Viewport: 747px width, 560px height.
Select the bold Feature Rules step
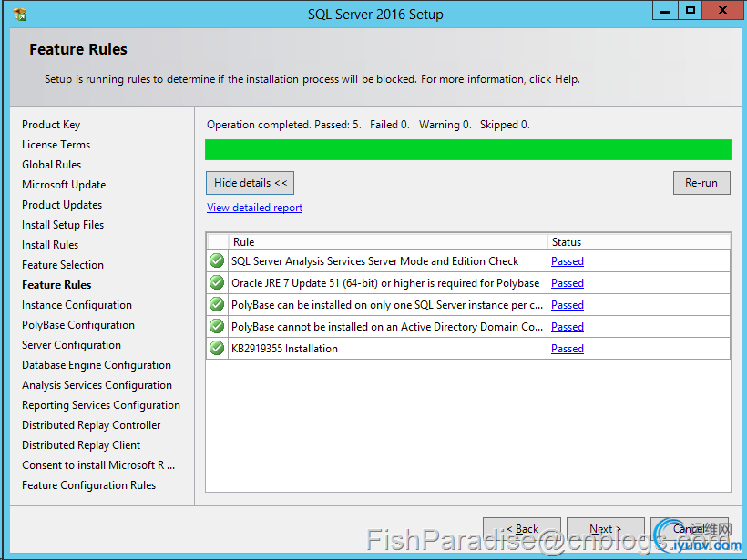click(x=56, y=285)
